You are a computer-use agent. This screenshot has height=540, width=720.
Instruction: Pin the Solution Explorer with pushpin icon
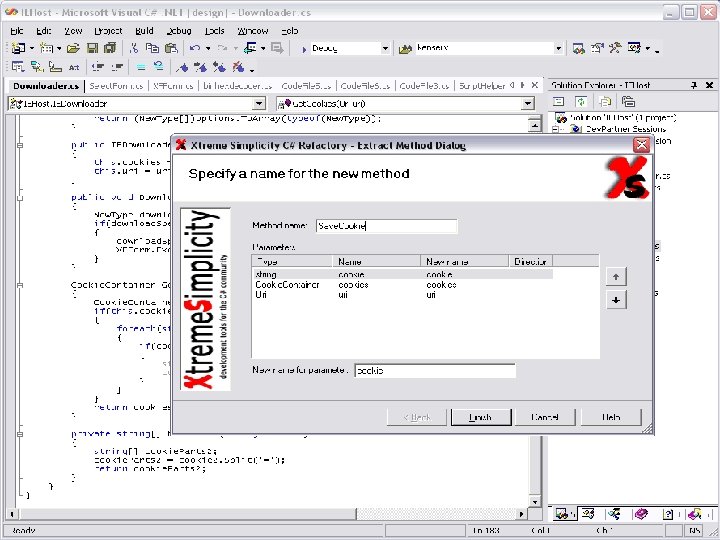click(694, 85)
